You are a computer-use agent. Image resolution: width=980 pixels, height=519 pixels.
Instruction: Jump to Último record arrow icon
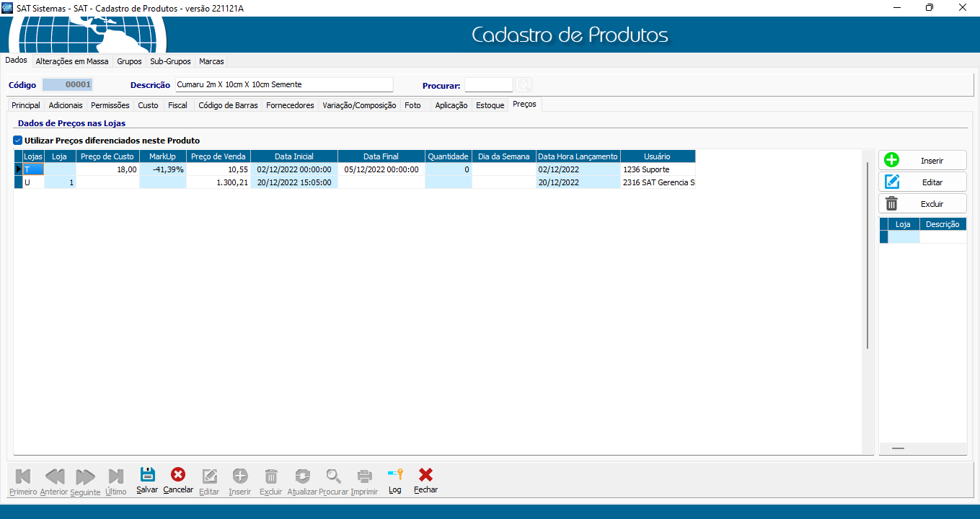(115, 476)
